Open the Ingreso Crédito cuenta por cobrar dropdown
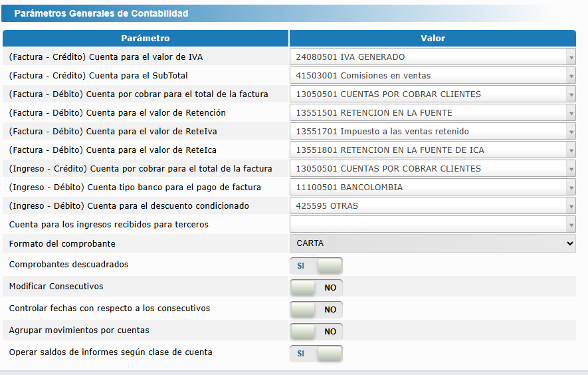Image resolution: width=588 pixels, height=375 pixels. tap(433, 169)
